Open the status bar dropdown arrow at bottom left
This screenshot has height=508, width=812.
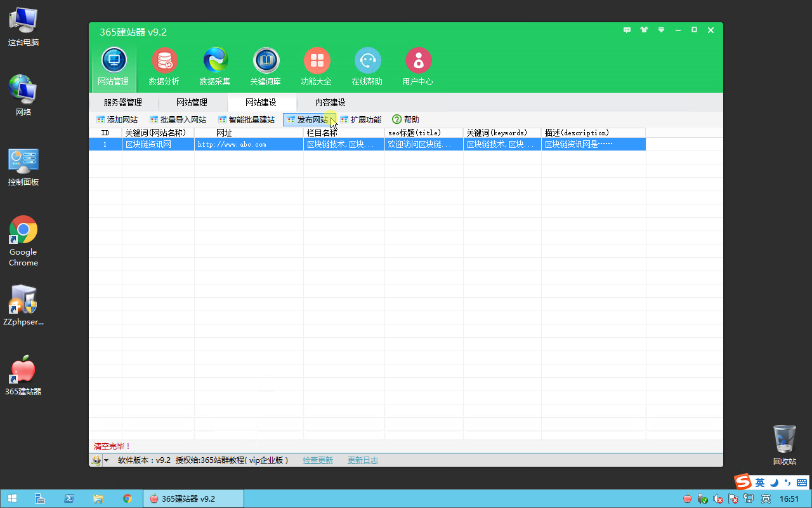pyautogui.click(x=106, y=460)
